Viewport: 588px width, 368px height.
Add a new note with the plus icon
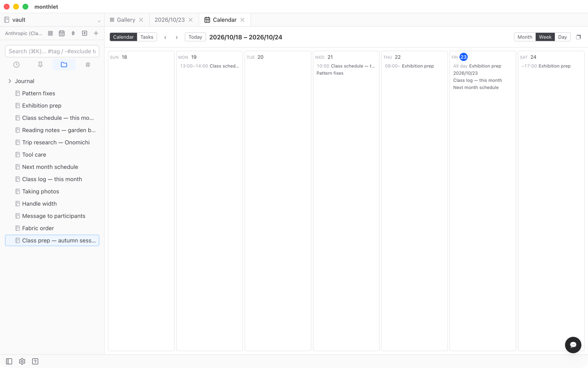(96, 33)
